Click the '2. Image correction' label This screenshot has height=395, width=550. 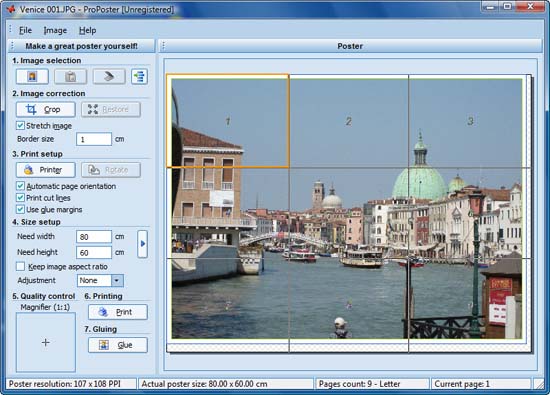[49, 93]
